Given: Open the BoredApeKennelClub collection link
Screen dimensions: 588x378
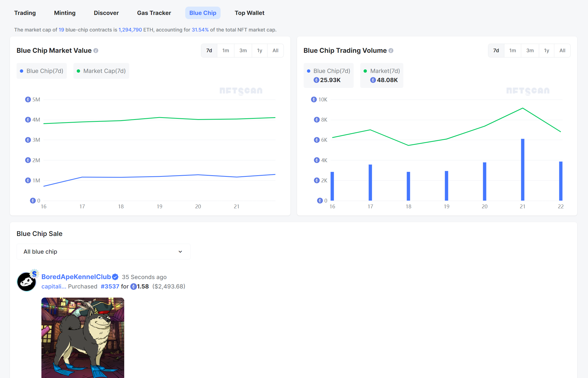Looking at the screenshot, I should (x=76, y=277).
